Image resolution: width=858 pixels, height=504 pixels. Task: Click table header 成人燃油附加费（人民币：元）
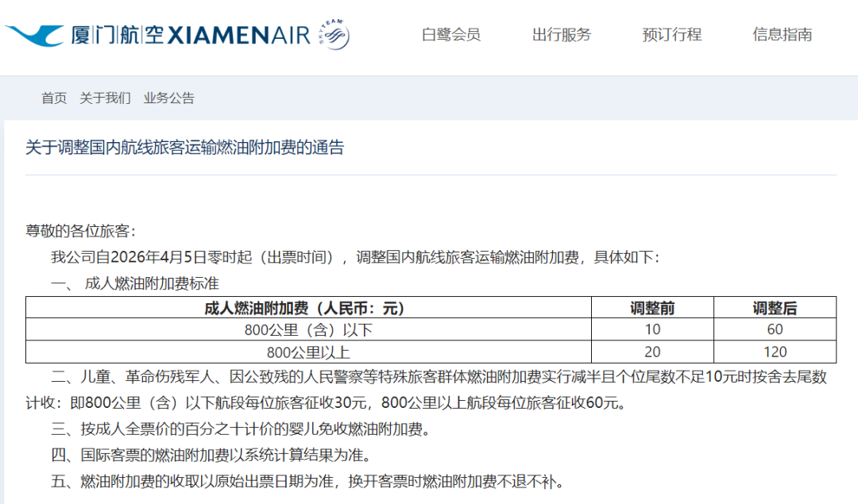308,308
